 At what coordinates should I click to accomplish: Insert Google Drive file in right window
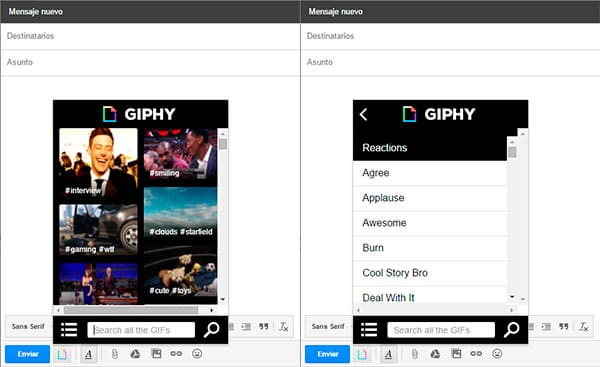click(x=435, y=354)
